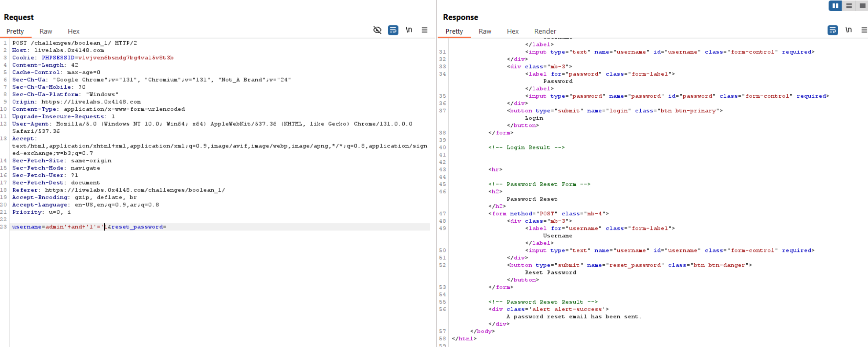
Task: Open the Response Render tab
Action: [x=545, y=31]
